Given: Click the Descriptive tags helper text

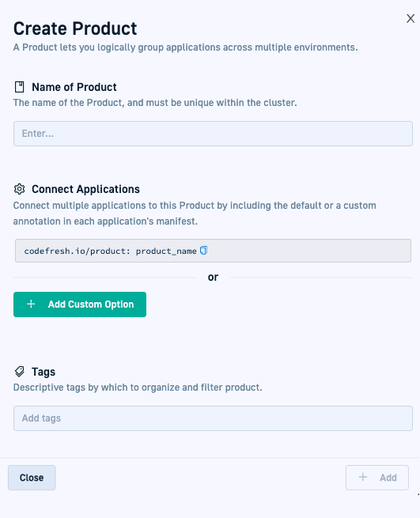Looking at the screenshot, I should [x=138, y=388].
